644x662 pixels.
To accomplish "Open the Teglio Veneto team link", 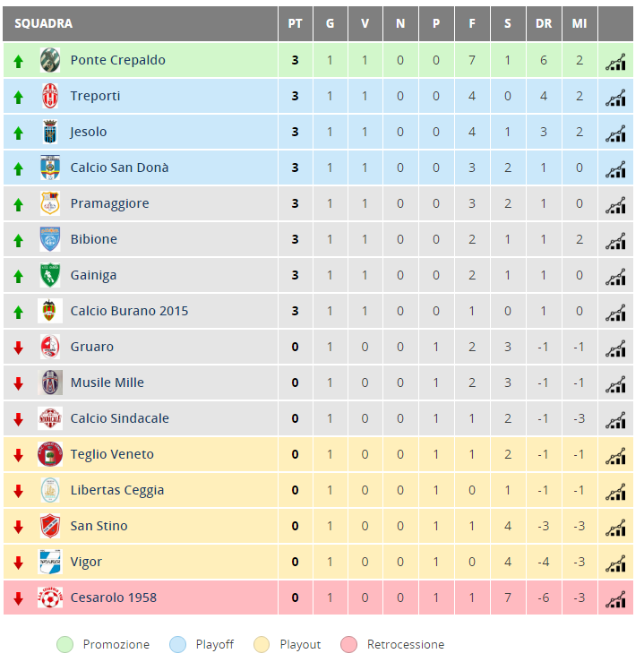I will pos(112,454).
